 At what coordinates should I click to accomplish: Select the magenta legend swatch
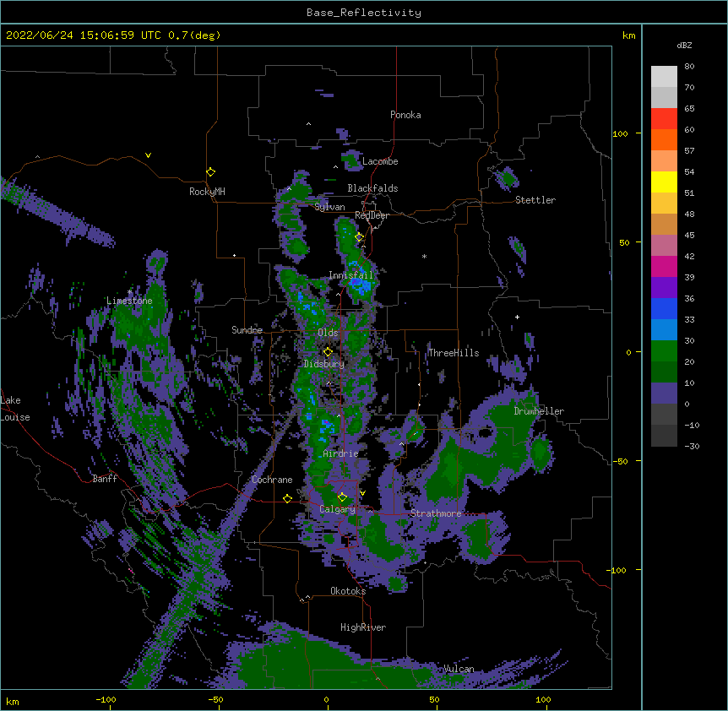(664, 266)
